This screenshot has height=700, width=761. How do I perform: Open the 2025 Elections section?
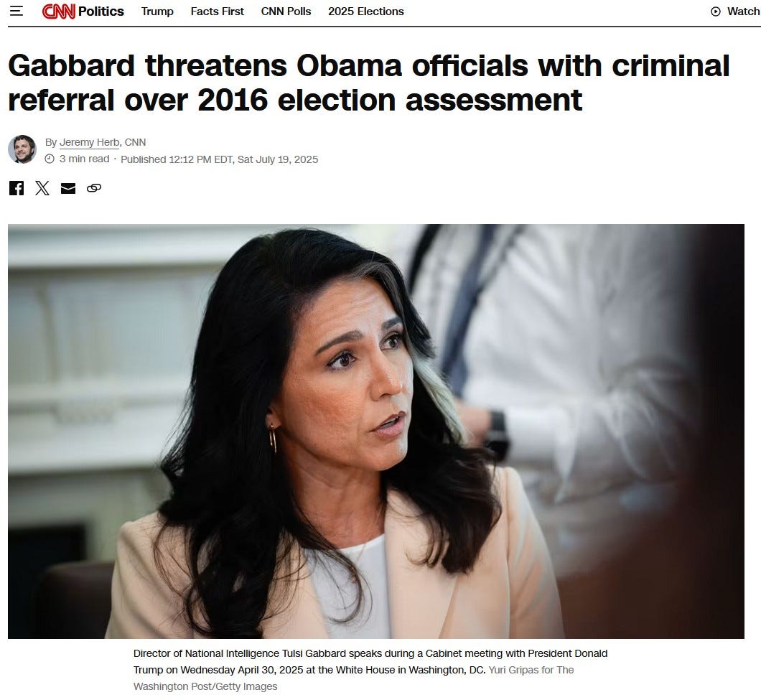(x=366, y=11)
